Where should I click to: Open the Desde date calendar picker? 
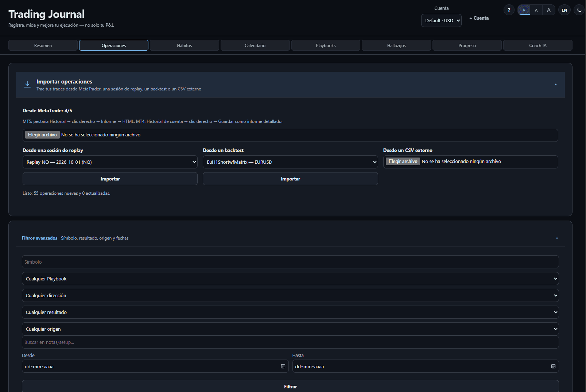point(283,366)
